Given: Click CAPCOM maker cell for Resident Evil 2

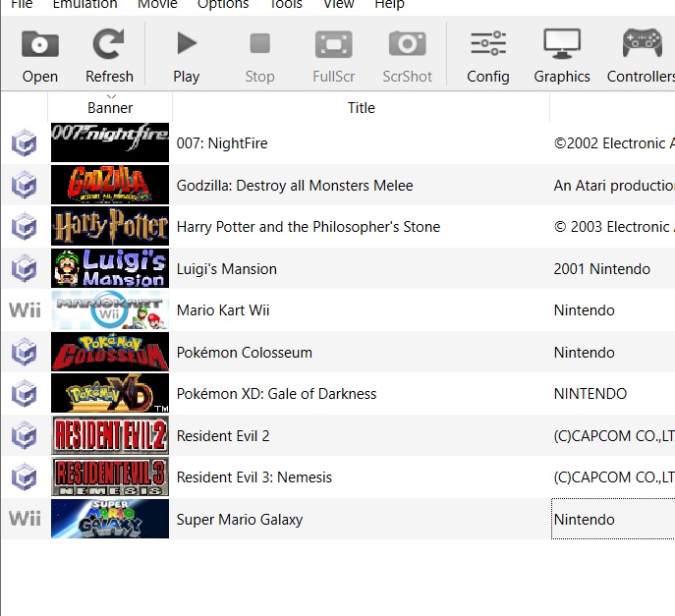Looking at the screenshot, I should pos(614,435).
